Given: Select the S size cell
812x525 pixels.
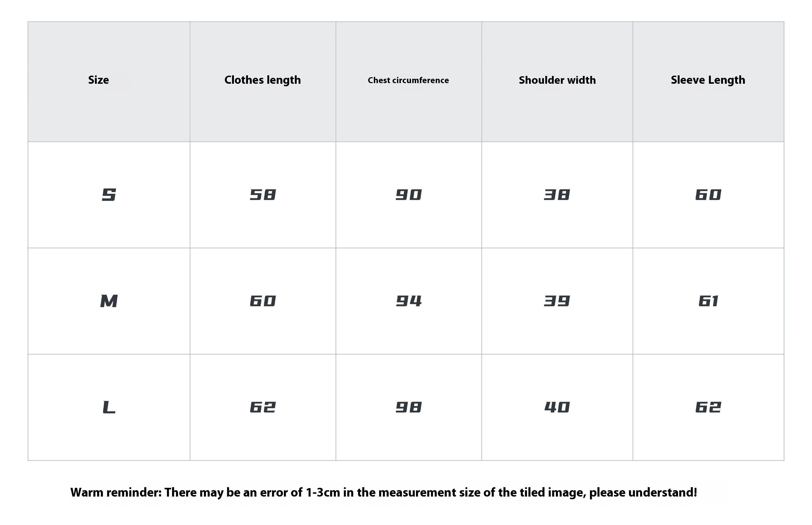Looking at the screenshot, I should click(x=109, y=195).
